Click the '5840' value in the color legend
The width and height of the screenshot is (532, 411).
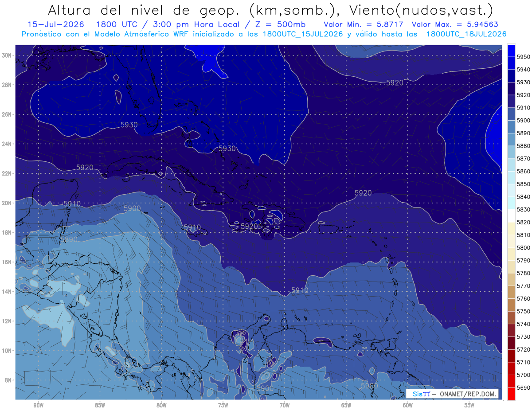click(x=524, y=197)
